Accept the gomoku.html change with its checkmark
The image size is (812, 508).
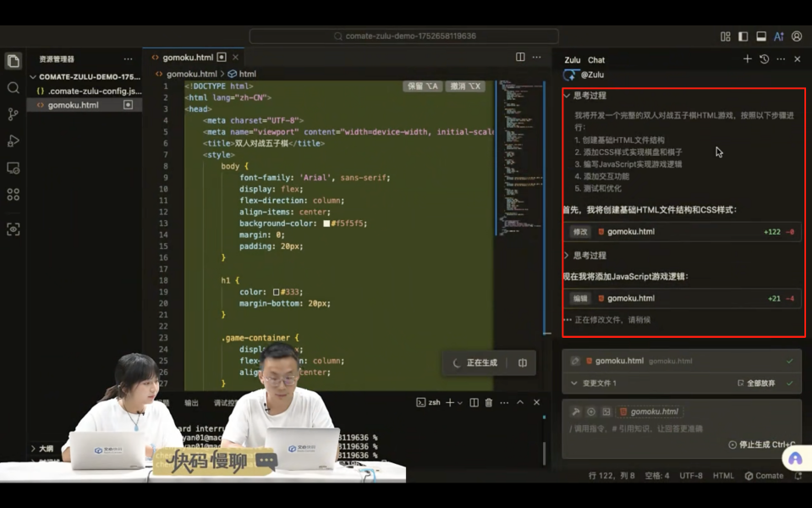pyautogui.click(x=790, y=361)
